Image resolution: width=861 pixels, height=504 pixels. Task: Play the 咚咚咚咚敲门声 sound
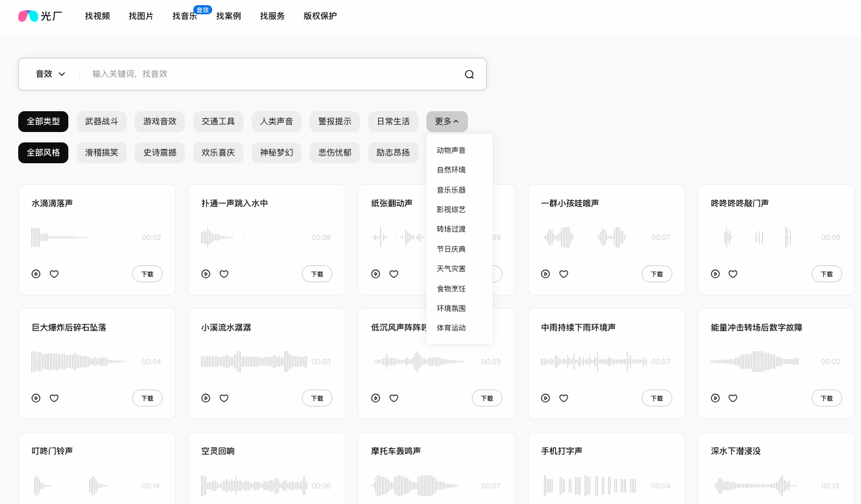tap(715, 274)
